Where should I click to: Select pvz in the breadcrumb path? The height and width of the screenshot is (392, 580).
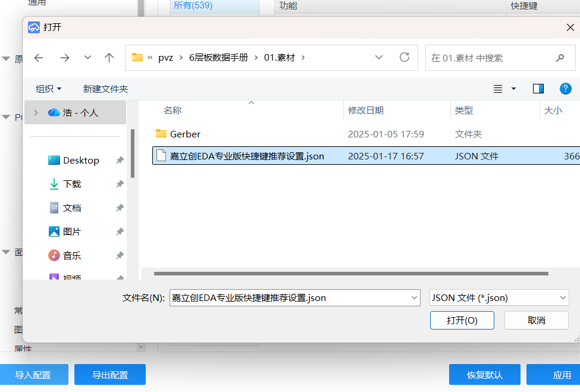click(x=166, y=58)
